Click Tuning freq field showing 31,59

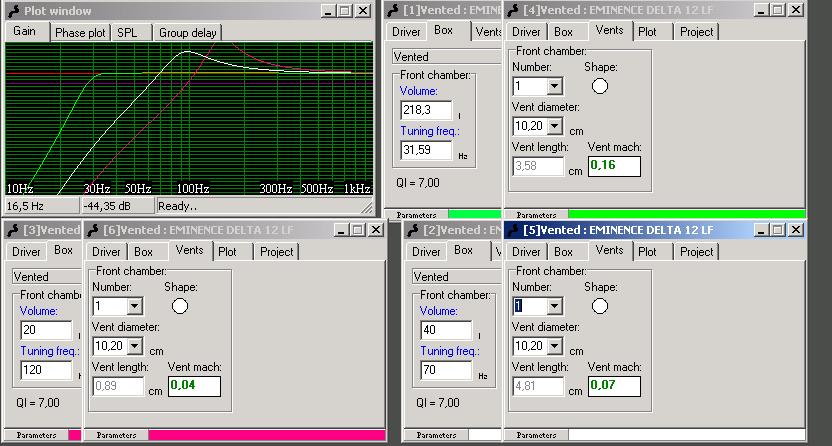pos(427,150)
